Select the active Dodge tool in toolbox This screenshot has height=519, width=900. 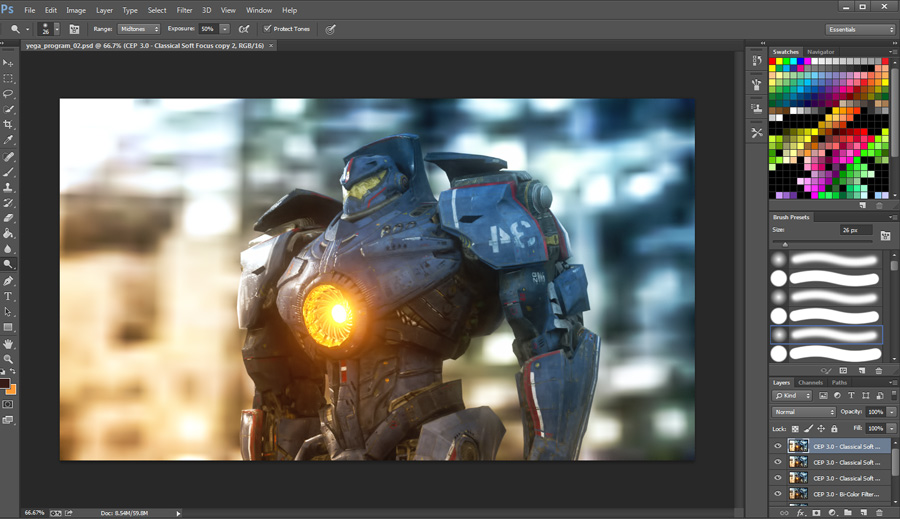point(8,264)
